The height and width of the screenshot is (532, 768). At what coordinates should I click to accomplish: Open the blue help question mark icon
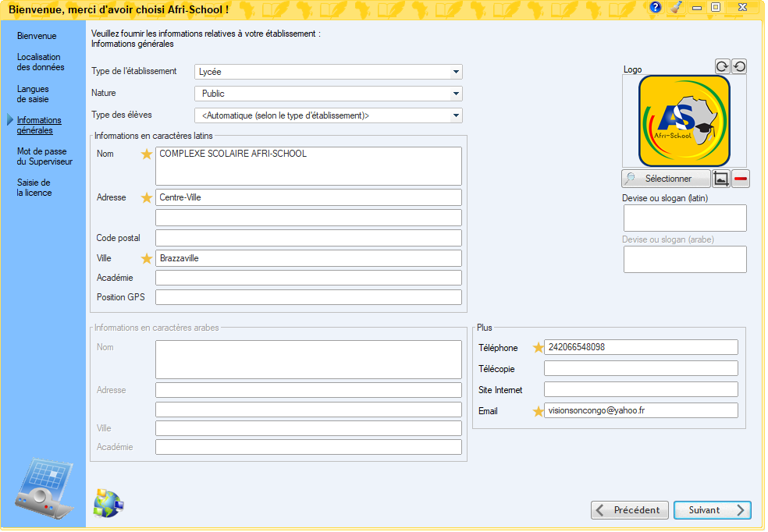pyautogui.click(x=656, y=7)
